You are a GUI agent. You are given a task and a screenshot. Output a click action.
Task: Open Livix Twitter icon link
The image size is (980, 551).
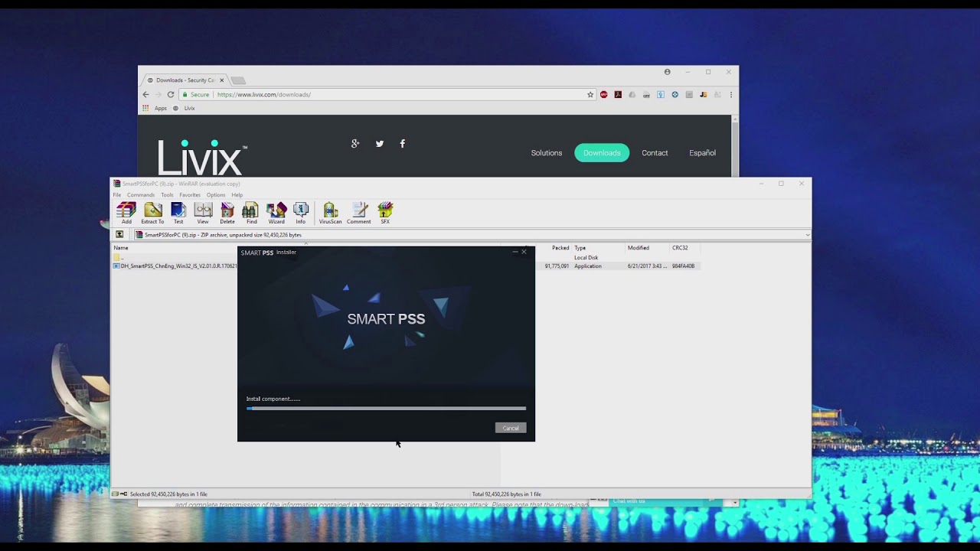point(380,143)
